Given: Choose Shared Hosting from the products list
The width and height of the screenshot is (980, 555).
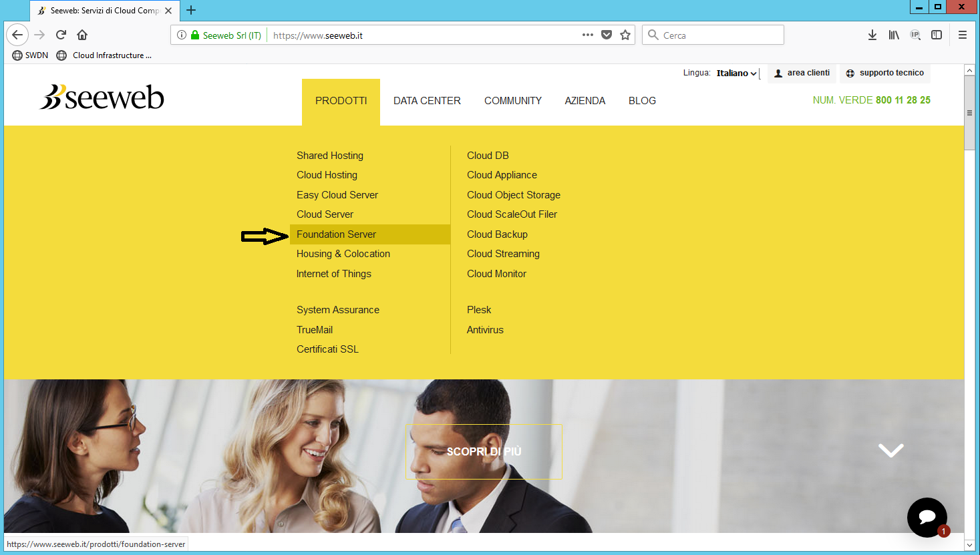Looking at the screenshot, I should tap(330, 156).
